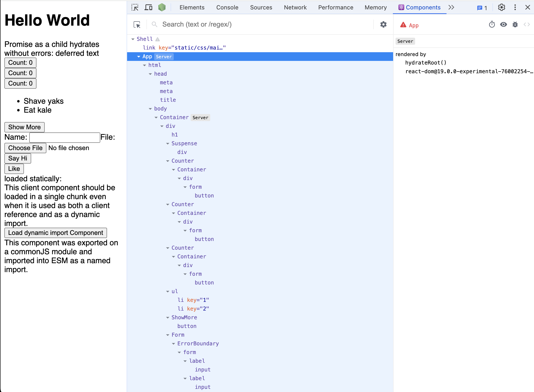Click the suspend component stopwatch icon
The image size is (534, 392).
pos(492,25)
